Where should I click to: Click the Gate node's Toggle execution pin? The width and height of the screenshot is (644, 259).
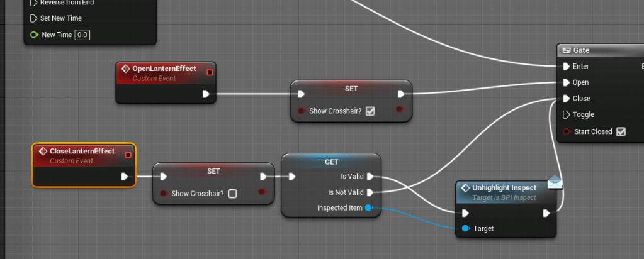pyautogui.click(x=565, y=114)
